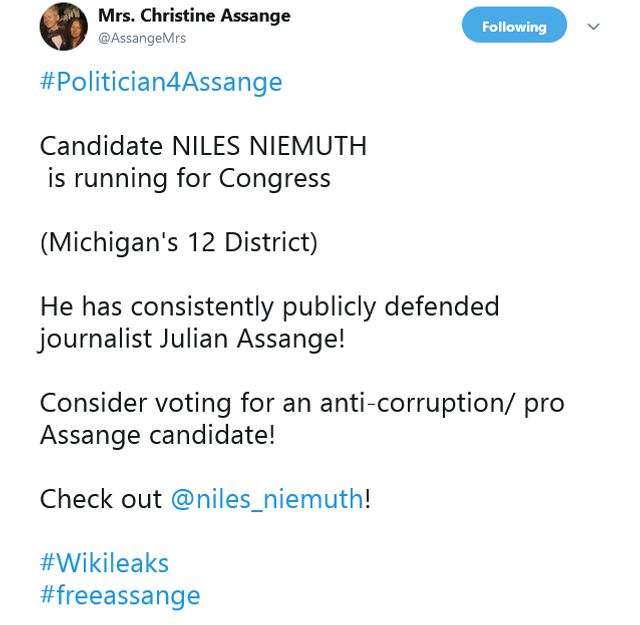Click Christine Assange's profile avatar
Screen dimensions: 640x625
(64, 27)
